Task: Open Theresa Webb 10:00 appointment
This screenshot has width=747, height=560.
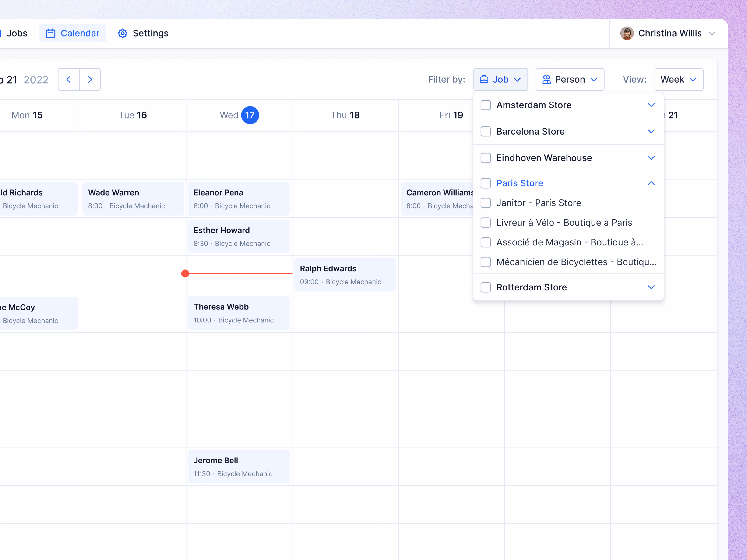Action: tap(239, 313)
